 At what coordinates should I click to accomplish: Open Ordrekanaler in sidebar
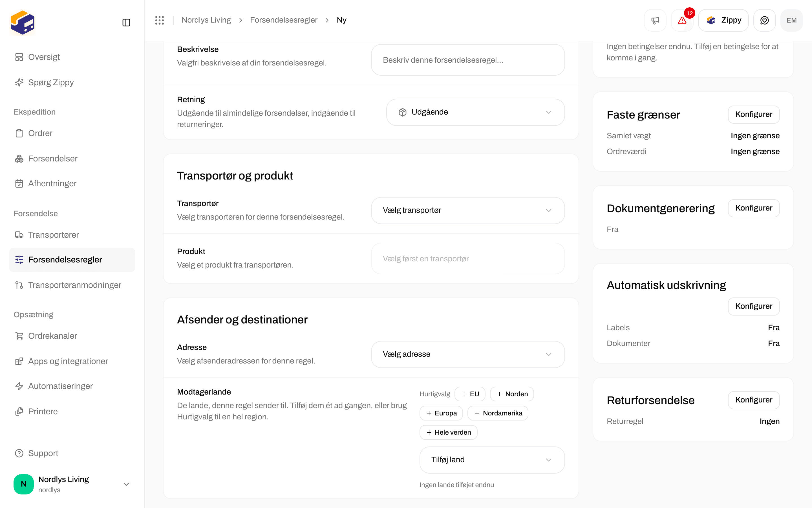point(72,336)
